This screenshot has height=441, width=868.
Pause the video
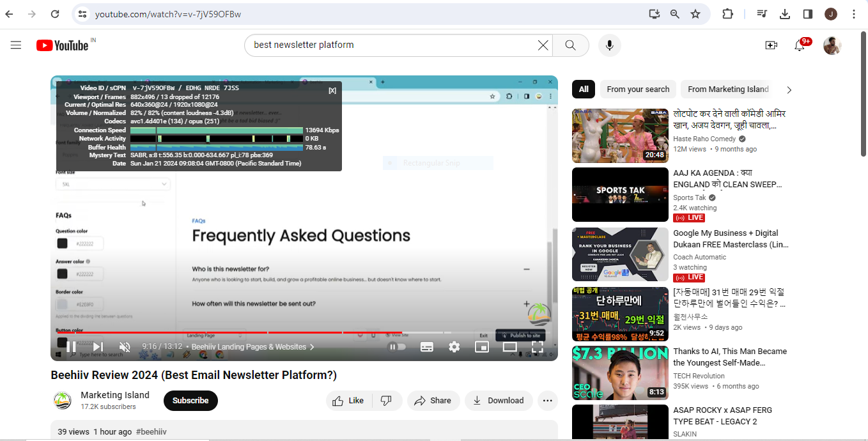coord(71,346)
